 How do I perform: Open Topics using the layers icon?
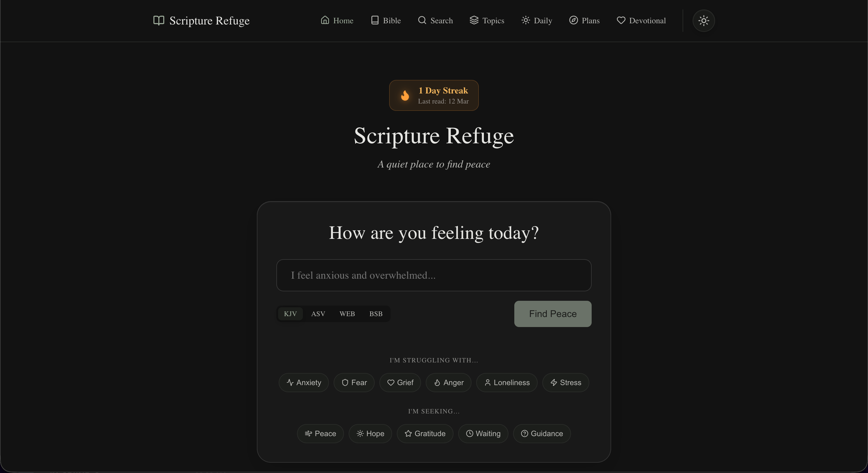474,20
